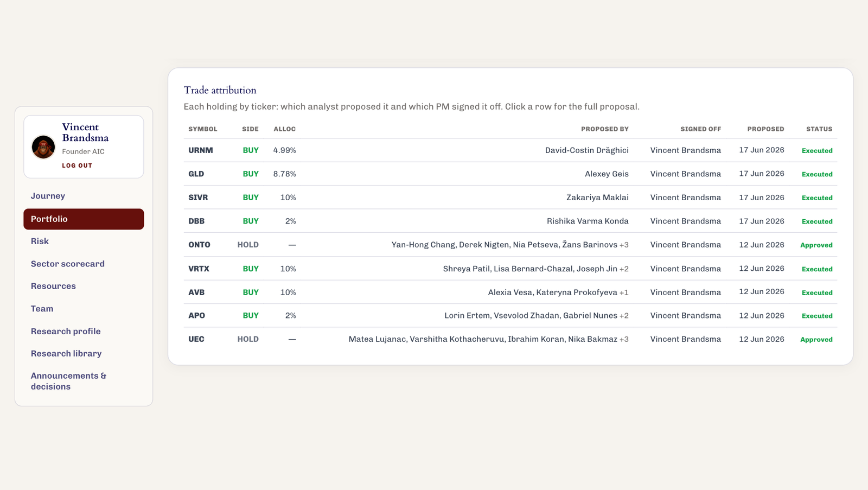
Task: Click the PROPOSED date column header
Action: (x=765, y=129)
